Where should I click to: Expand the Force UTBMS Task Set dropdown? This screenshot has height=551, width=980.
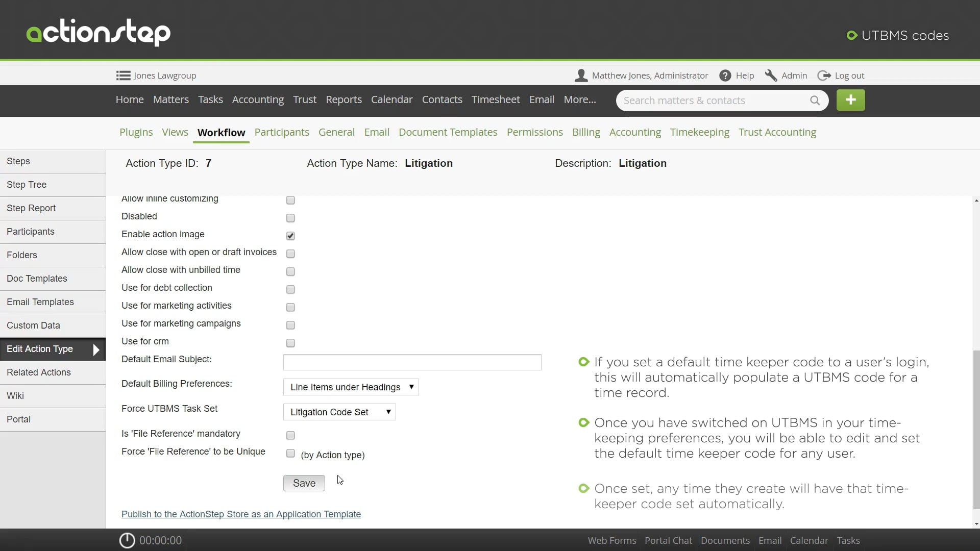(339, 412)
